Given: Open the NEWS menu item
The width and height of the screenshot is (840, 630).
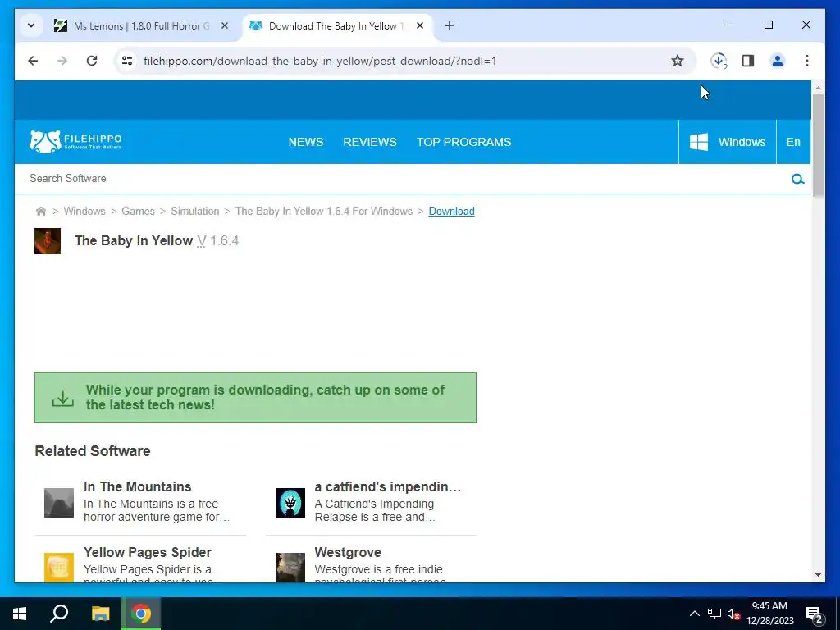Looking at the screenshot, I should [x=306, y=142].
